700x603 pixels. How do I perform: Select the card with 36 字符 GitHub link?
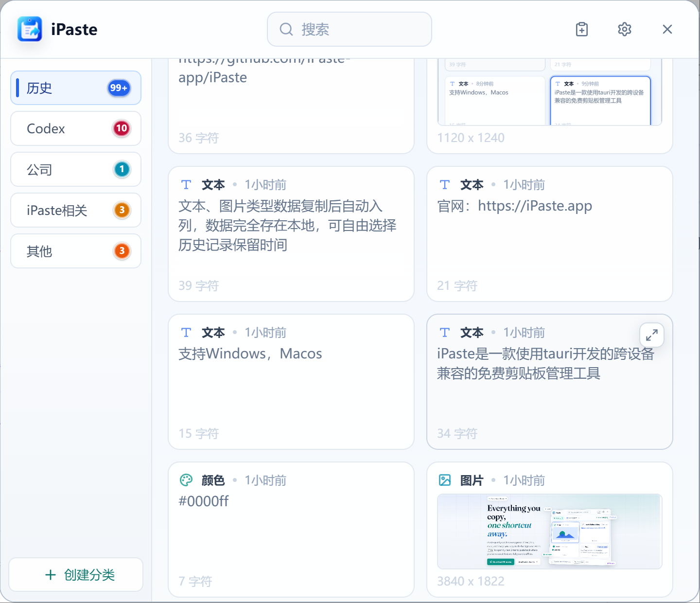(291, 106)
